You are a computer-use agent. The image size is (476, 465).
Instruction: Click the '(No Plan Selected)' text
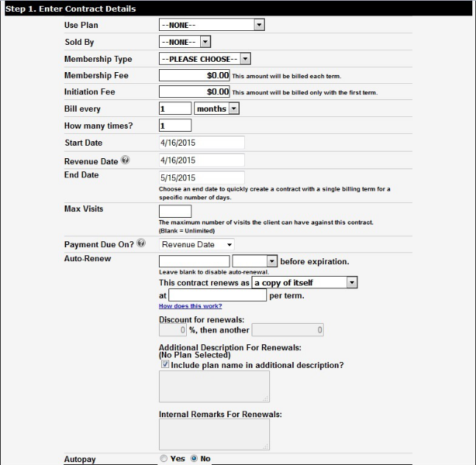click(194, 355)
